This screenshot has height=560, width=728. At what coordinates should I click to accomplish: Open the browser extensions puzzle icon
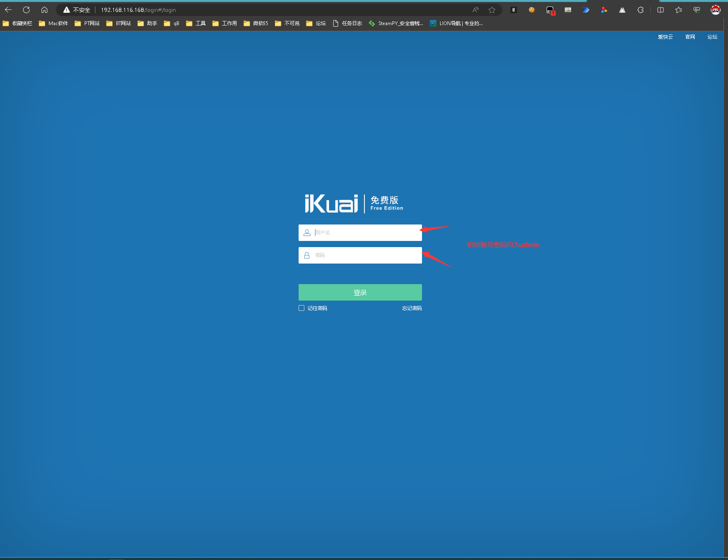click(x=640, y=10)
